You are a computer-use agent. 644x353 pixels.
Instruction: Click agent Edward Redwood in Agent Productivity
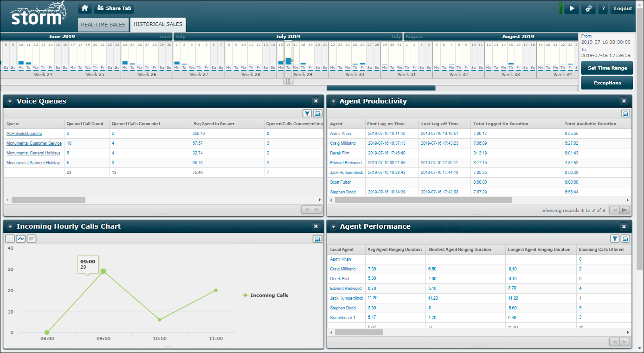[x=346, y=163]
